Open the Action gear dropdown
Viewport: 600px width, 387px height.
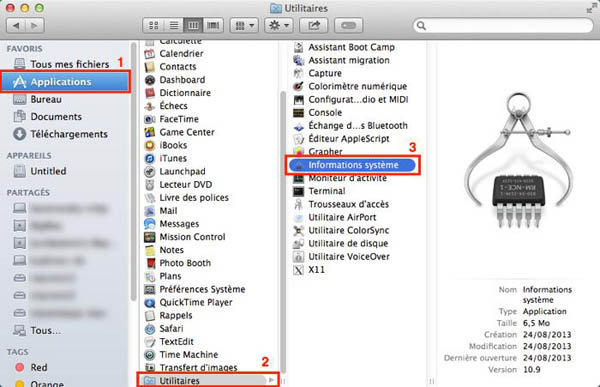coord(279,26)
